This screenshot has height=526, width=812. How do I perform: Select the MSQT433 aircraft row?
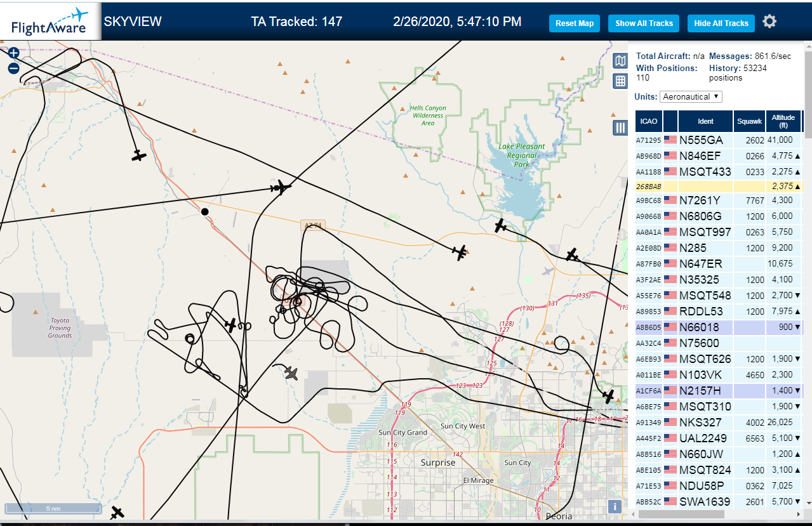(719, 171)
